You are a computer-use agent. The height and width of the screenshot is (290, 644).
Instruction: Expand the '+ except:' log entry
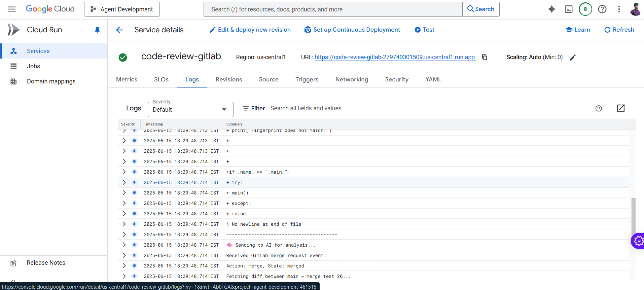click(124, 203)
